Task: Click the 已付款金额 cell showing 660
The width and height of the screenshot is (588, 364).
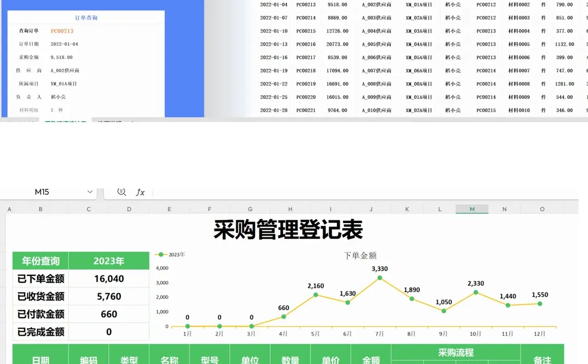Action: point(108,313)
